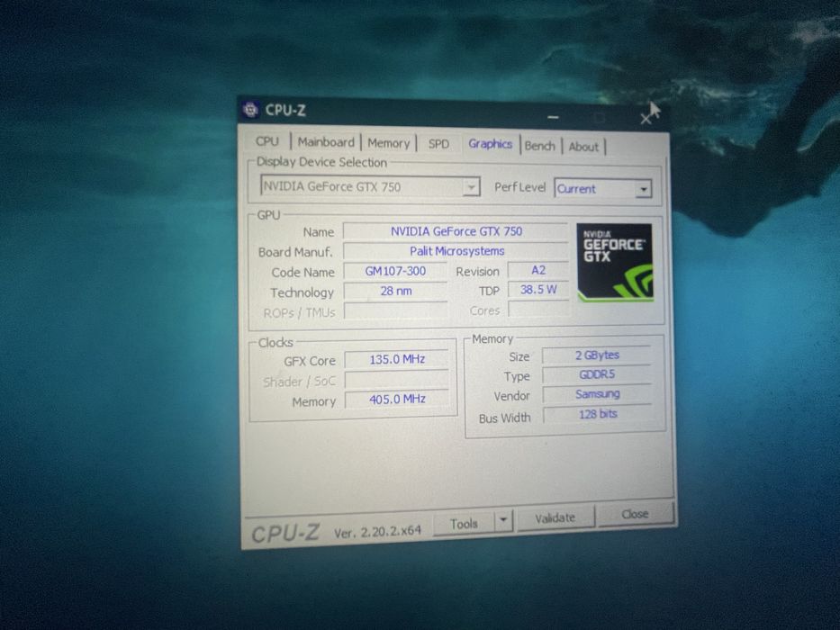Click the 128 bits bus width value
Viewport: 840px width, 630px height.
pos(599,414)
